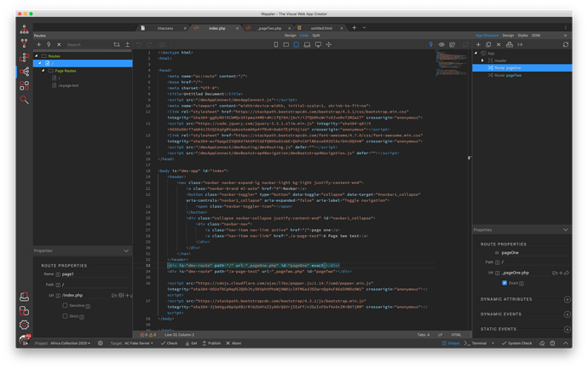Expand the Header node in App Structure
This screenshot has height=369, width=588.
click(482, 61)
